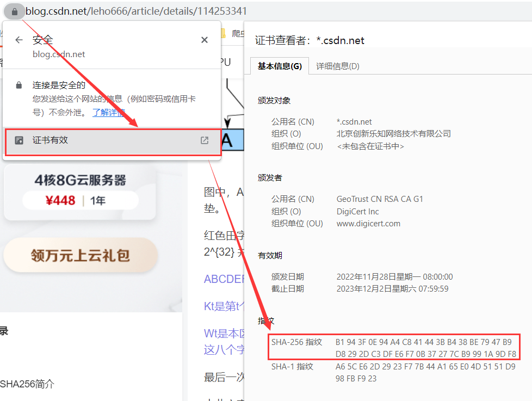This screenshot has width=532, height=401.
Task: Open certificate via external-link icon on 证书有效 row
Action: pyautogui.click(x=204, y=140)
